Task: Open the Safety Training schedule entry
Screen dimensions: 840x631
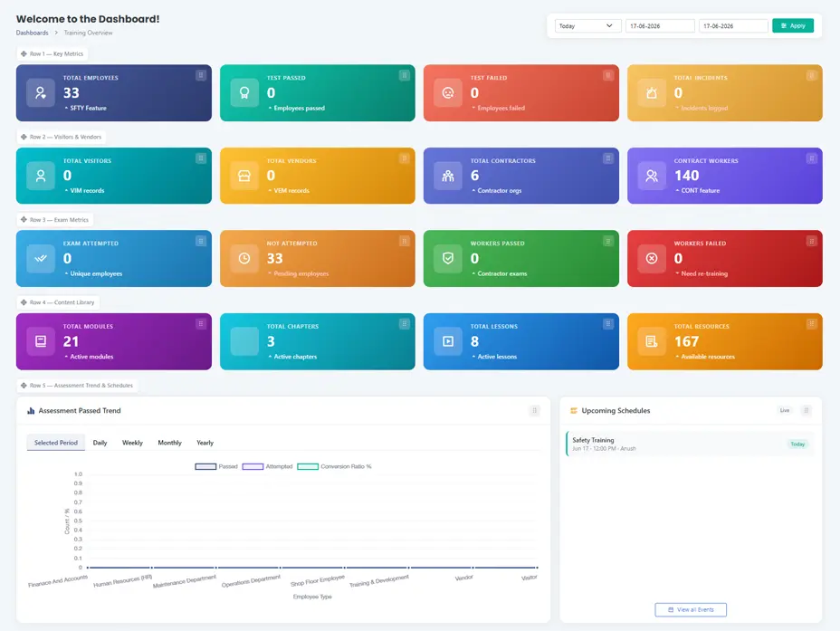Action: 690,445
